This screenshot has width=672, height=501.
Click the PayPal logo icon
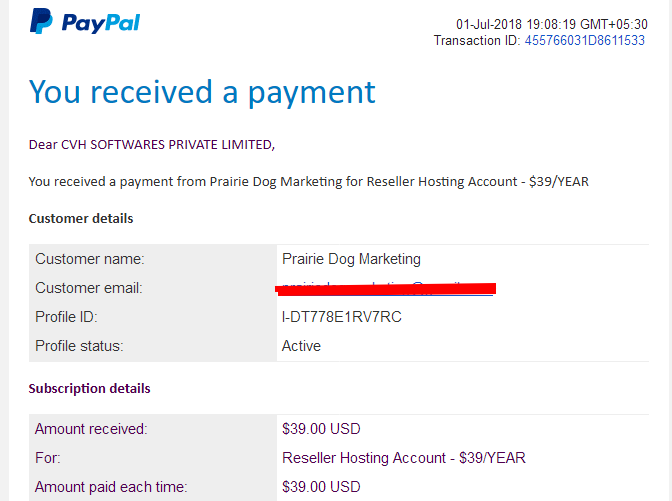41,22
